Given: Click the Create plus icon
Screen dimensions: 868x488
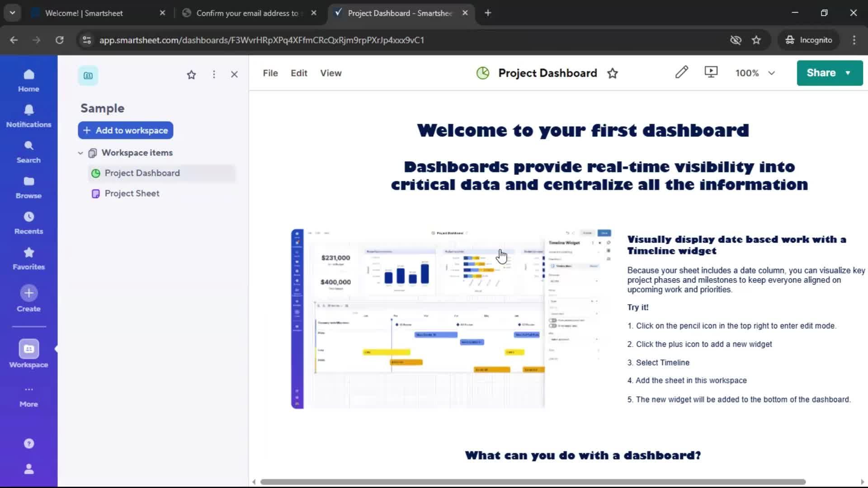Looking at the screenshot, I should pyautogui.click(x=28, y=294).
